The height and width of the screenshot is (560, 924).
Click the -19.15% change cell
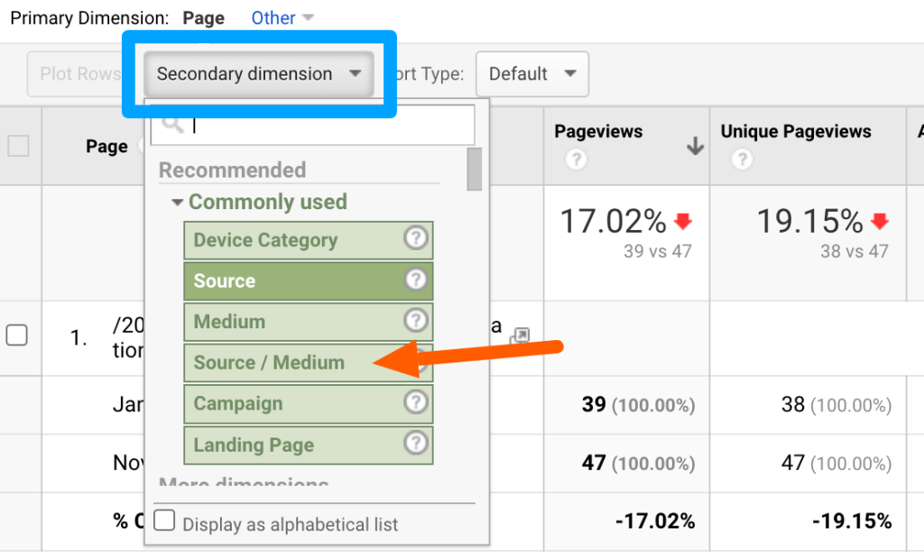click(852, 521)
